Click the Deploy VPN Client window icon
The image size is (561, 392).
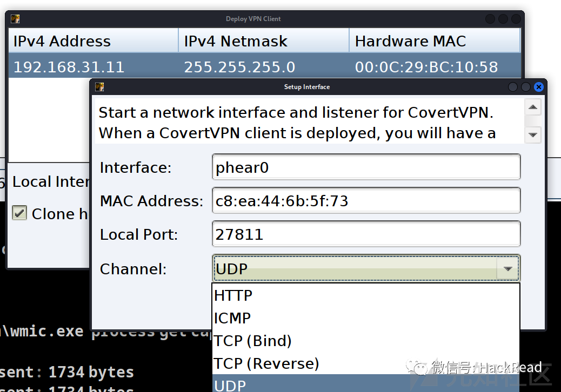[x=15, y=19]
